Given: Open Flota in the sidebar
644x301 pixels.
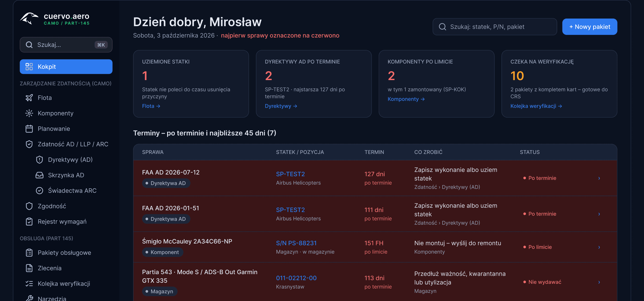Looking at the screenshot, I should pos(66,98).
